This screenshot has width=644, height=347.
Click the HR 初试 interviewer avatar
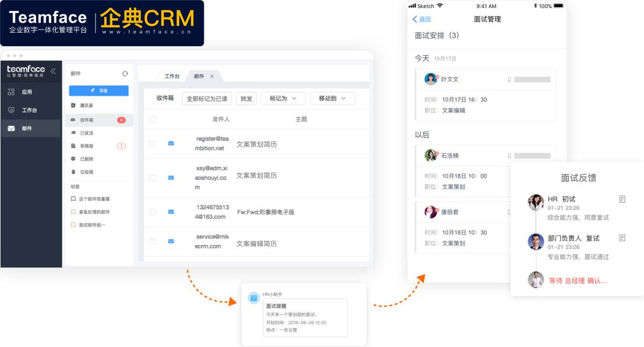tap(536, 203)
